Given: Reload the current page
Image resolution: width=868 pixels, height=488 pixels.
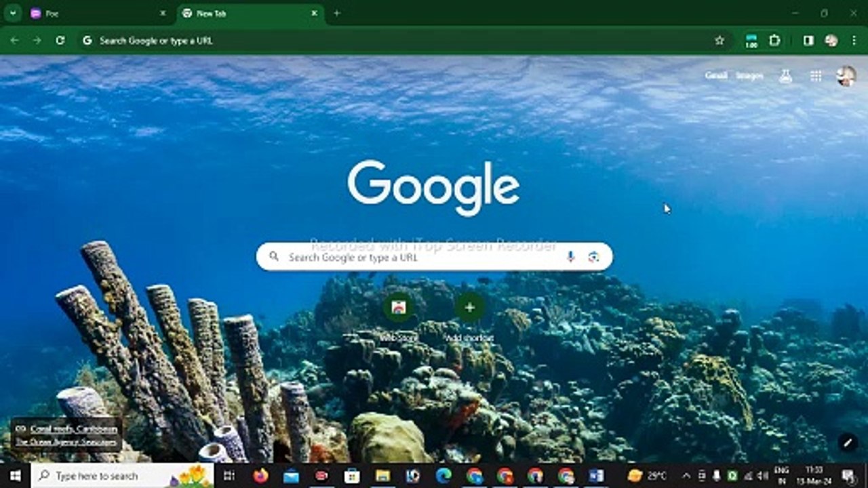Looking at the screenshot, I should (x=60, y=41).
